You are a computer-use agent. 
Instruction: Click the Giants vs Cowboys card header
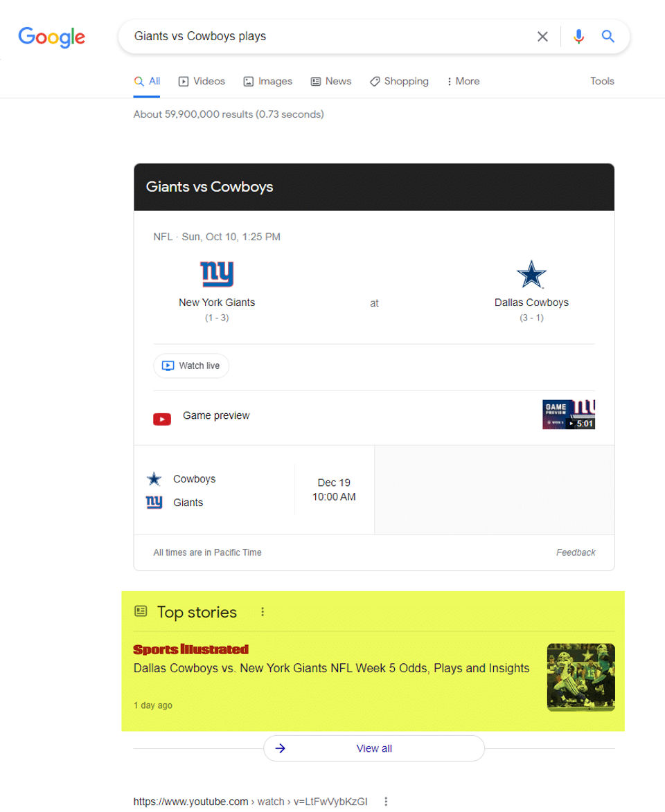coord(373,187)
